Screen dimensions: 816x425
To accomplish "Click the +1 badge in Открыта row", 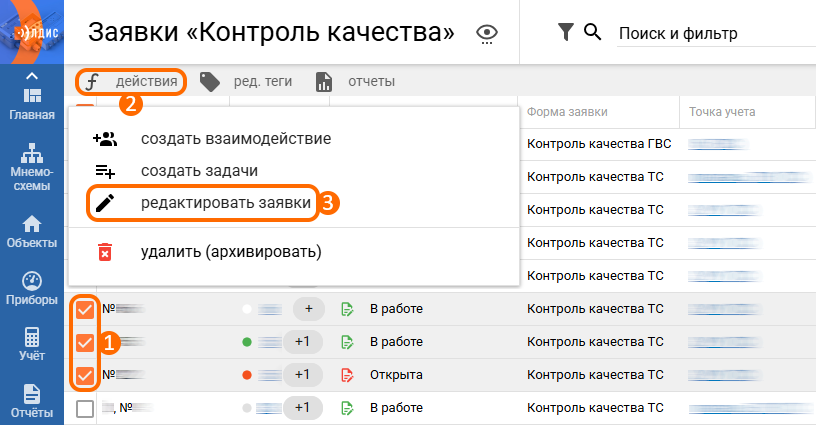I will [303, 375].
